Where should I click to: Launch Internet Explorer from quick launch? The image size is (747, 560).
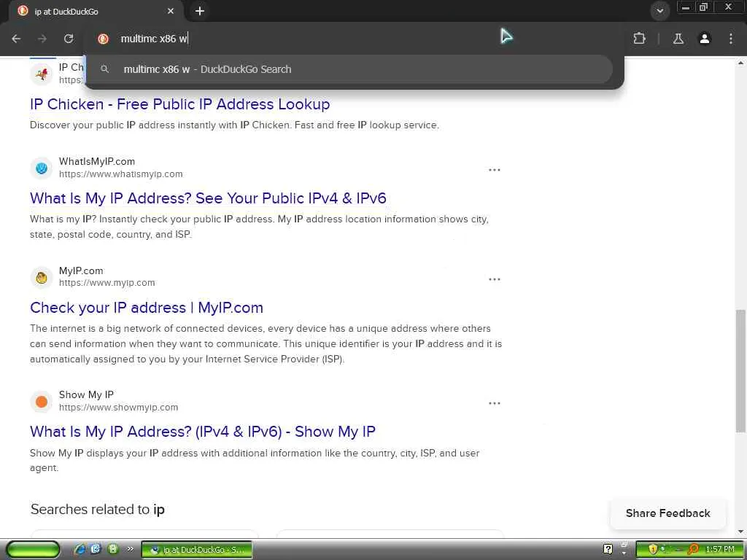click(x=80, y=550)
